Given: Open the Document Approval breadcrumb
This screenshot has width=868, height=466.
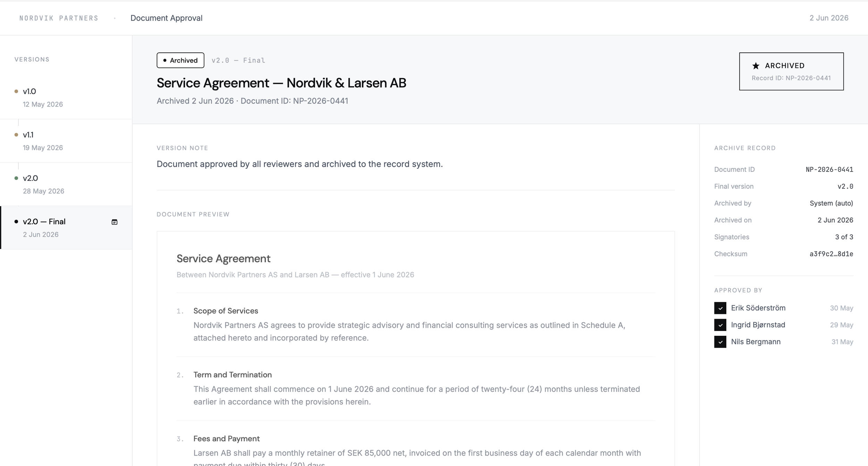Looking at the screenshot, I should [x=166, y=18].
